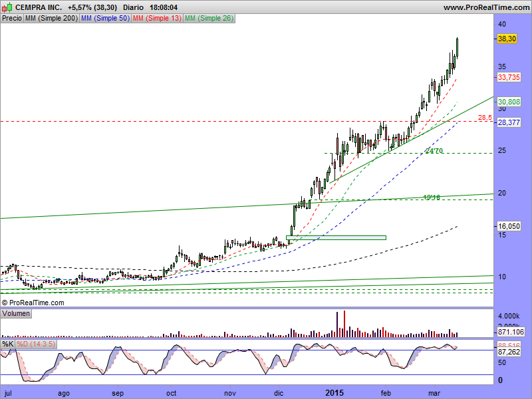Click the yellow 38,30 current price tag
Image resolution: width=532 pixels, height=399 pixels.
pos(507,39)
